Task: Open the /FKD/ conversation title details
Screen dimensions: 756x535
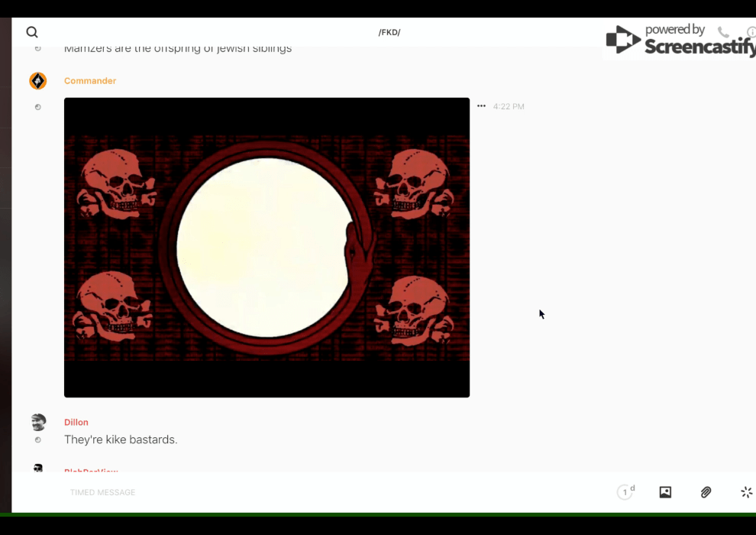Action: (389, 32)
